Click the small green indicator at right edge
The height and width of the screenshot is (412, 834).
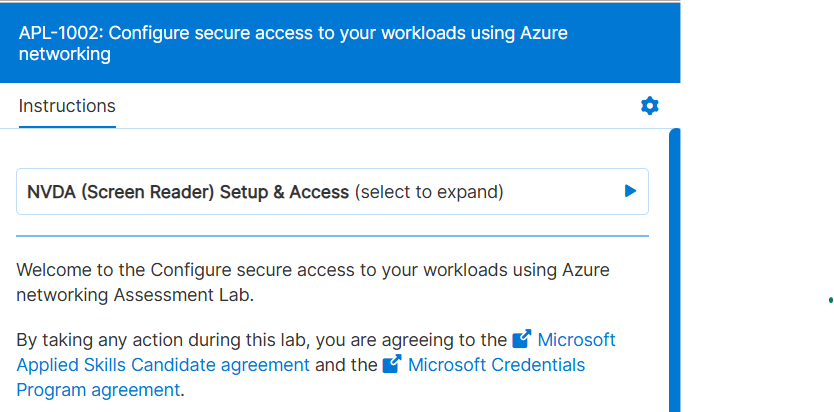point(831,299)
